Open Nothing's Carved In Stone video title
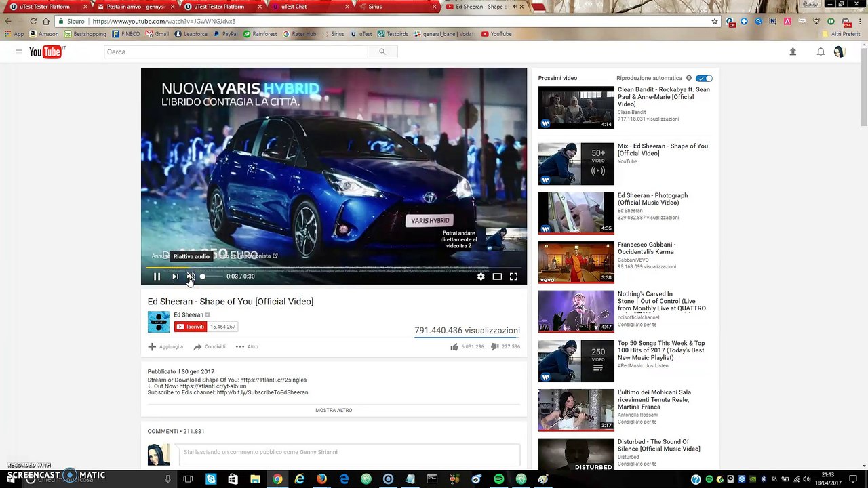The width and height of the screenshot is (868, 488). 662,301
